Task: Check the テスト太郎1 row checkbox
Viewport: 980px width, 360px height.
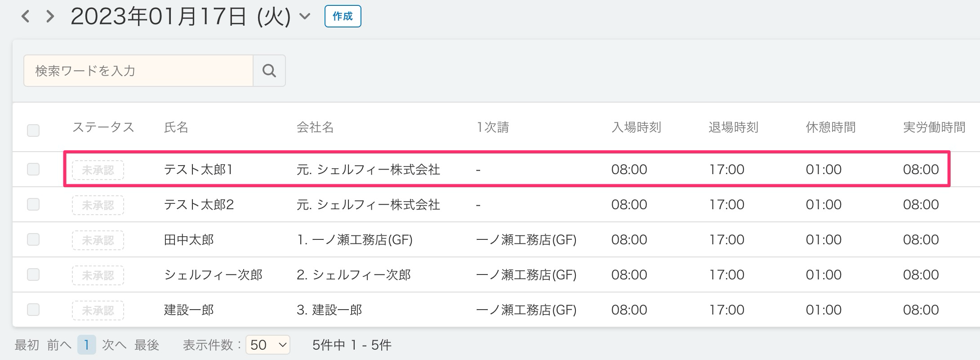Action: (x=33, y=169)
